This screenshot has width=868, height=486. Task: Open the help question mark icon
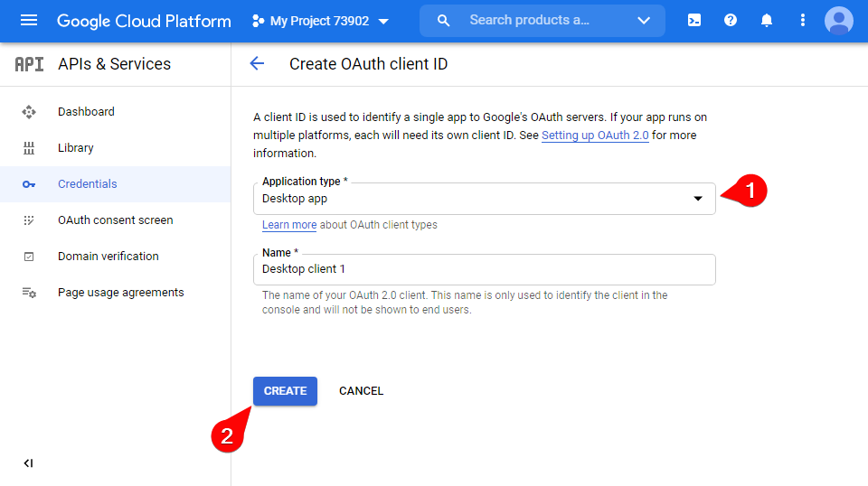click(x=731, y=21)
